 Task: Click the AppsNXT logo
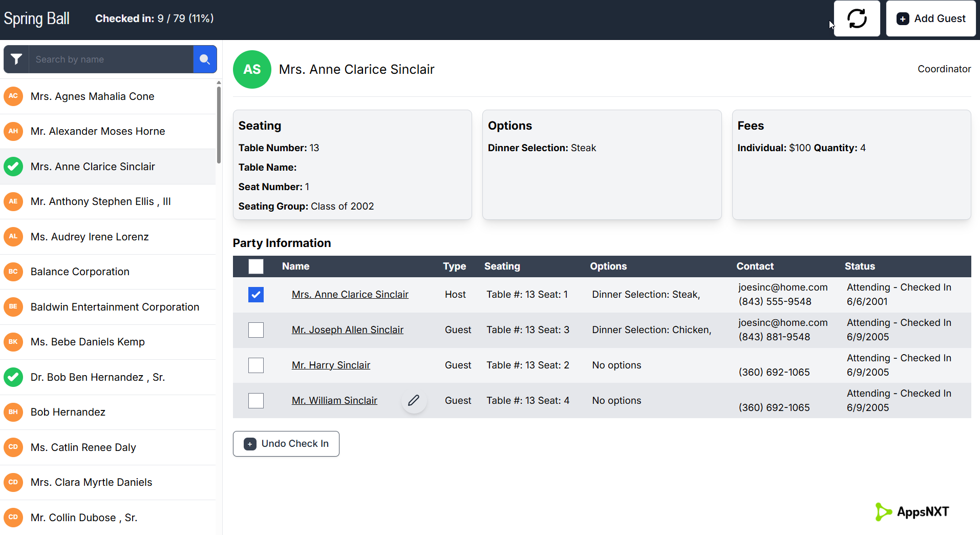tap(912, 511)
